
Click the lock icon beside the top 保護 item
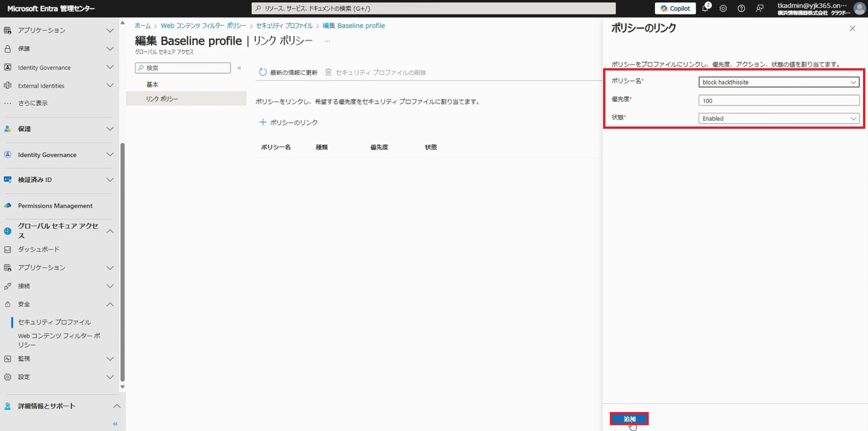pos(8,49)
